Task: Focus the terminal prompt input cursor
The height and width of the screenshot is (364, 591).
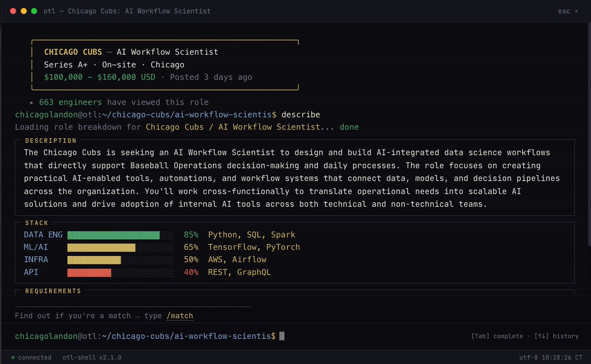Action: pyautogui.click(x=282, y=336)
